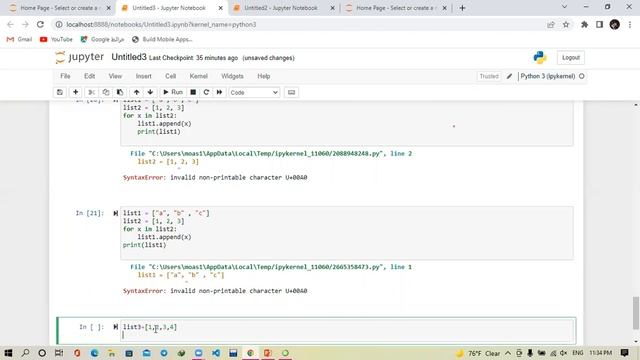This screenshot has width=640, height=360.
Task: Open the Help menu
Action: tap(264, 76)
